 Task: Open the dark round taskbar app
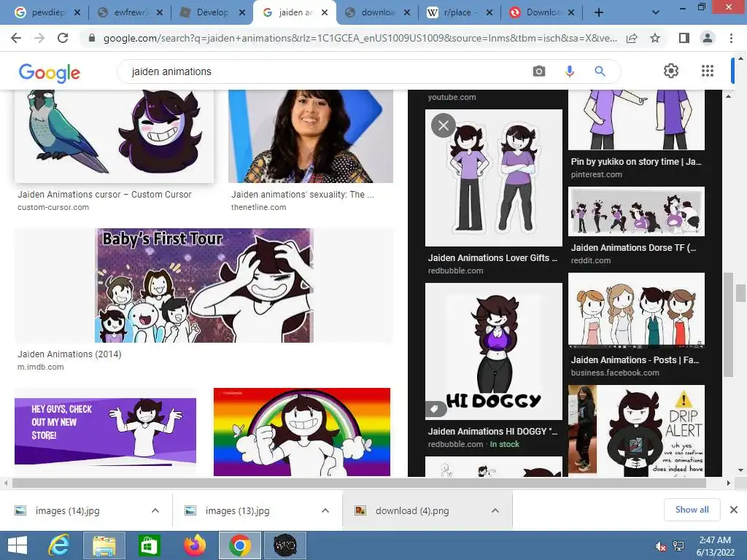pos(285,545)
